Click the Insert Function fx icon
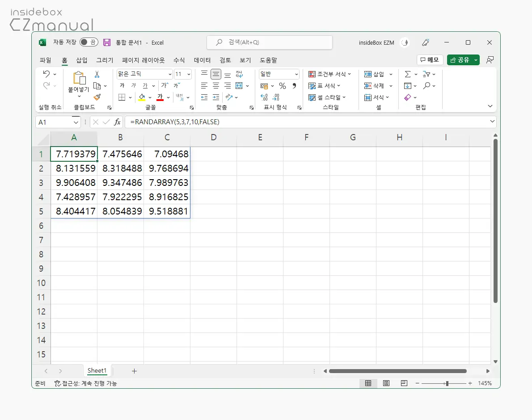Screen dimensions: 532x420 [117, 122]
